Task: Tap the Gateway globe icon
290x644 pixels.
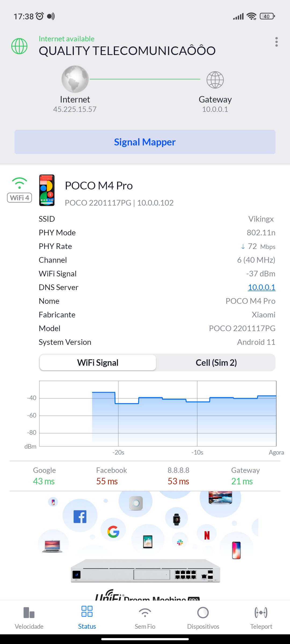Action: coord(215,80)
